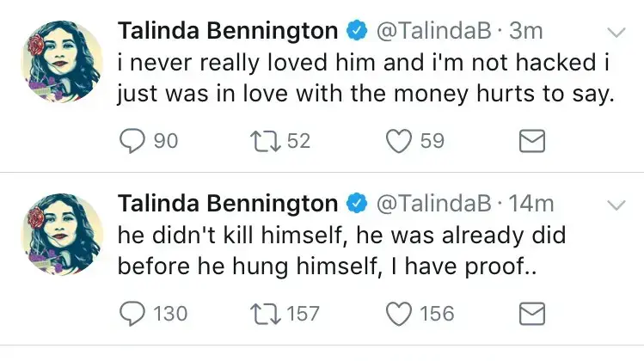Open the 3m timestamp link
The height and width of the screenshot is (361, 644).
[x=526, y=31]
